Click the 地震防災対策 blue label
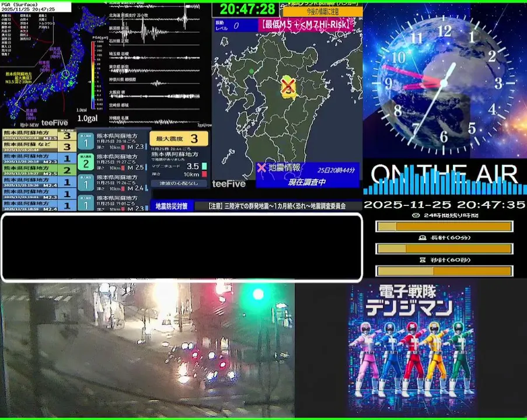 [172, 206]
